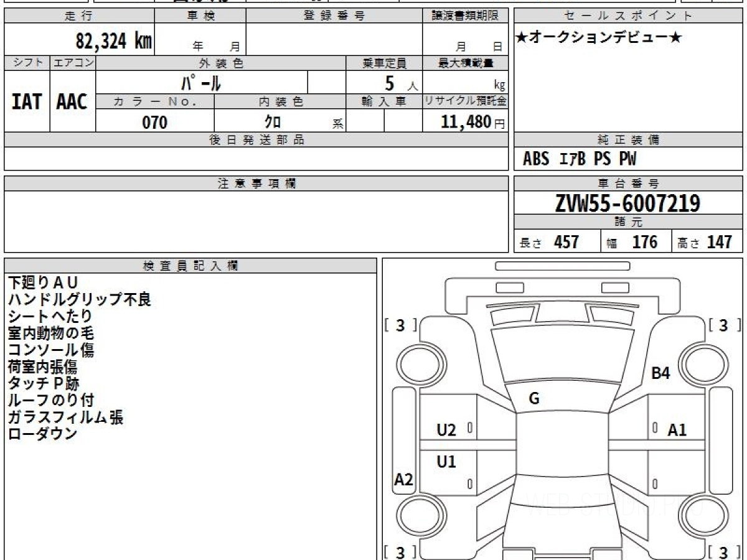The width and height of the screenshot is (747, 560).
Task: Click the 外装色 header
Action: click(221, 63)
